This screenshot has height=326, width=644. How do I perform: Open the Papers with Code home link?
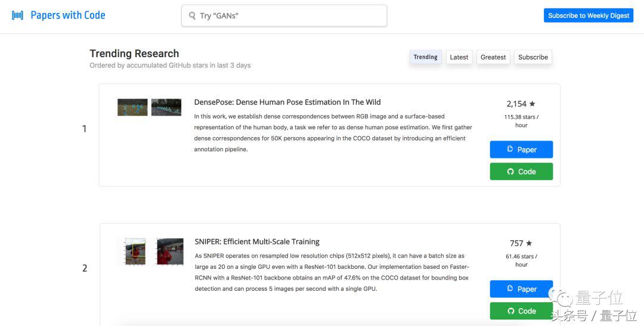[x=67, y=15]
